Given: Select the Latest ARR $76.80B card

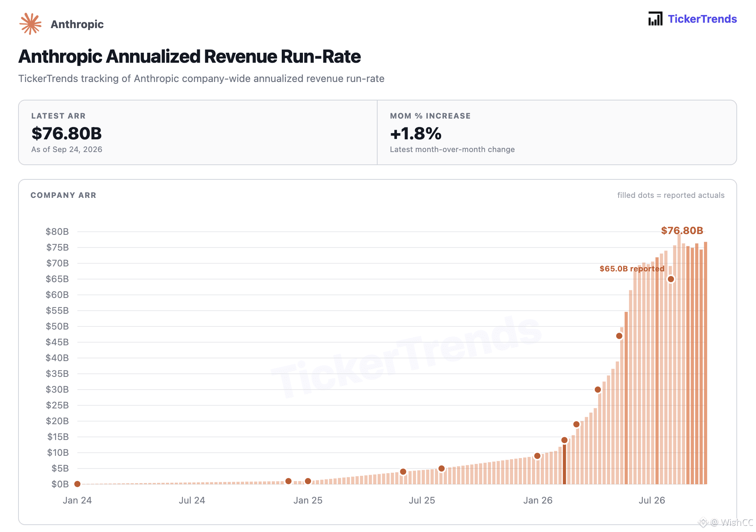Looking at the screenshot, I should coord(198,132).
